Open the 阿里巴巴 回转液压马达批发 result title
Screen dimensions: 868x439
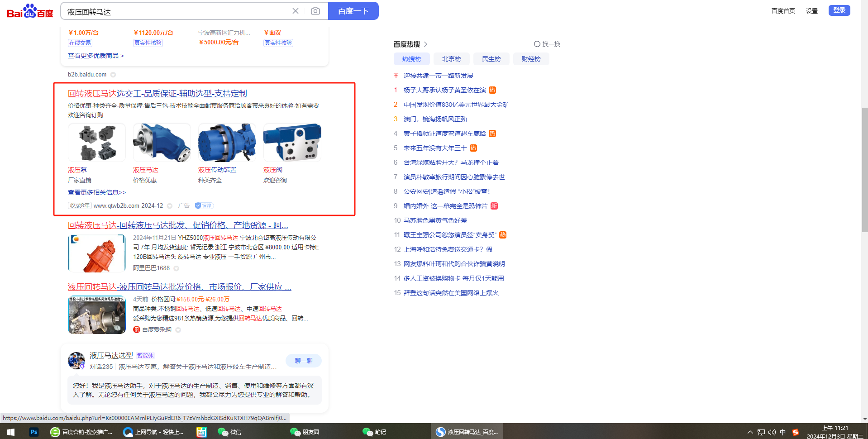[178, 225]
